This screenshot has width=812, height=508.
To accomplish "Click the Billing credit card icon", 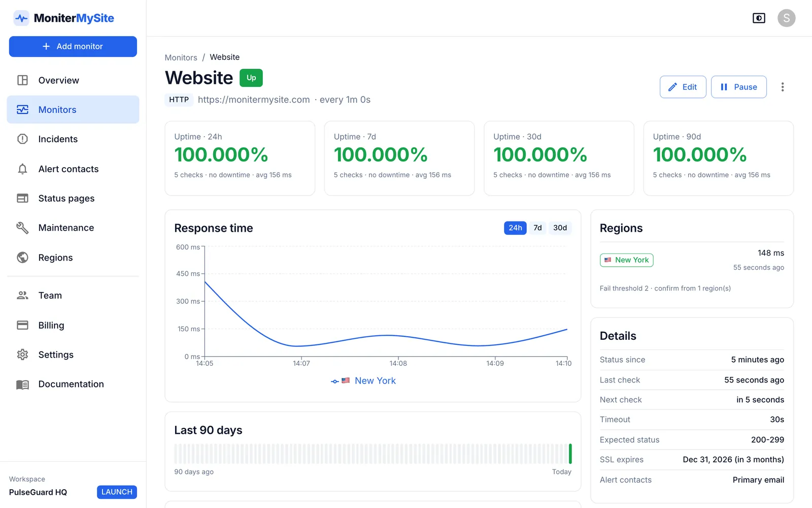I will [x=22, y=325].
